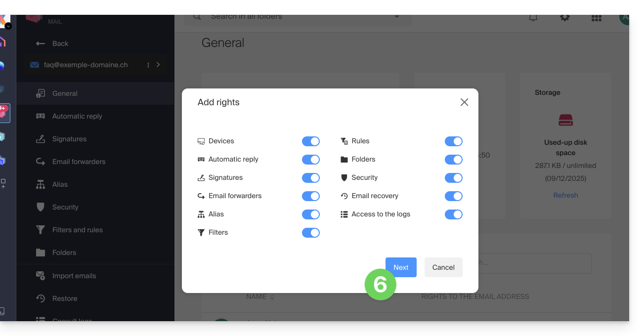Click the Cancel button

tap(443, 267)
